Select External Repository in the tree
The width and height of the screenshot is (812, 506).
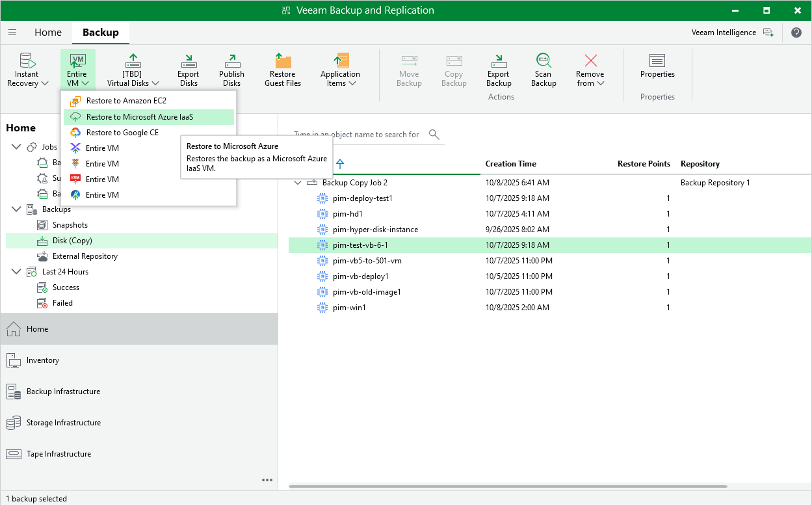85,256
